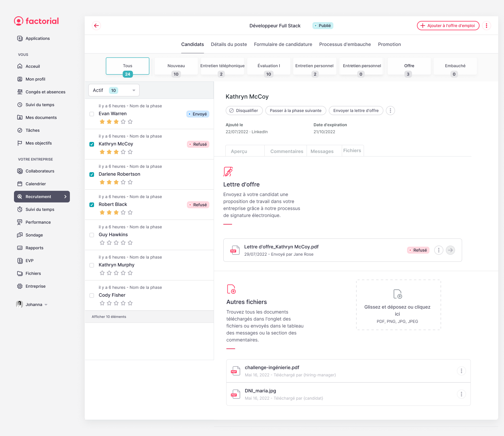
Task: Open more actions menu next to Envoyer la lettre d'offre
Action: [390, 111]
